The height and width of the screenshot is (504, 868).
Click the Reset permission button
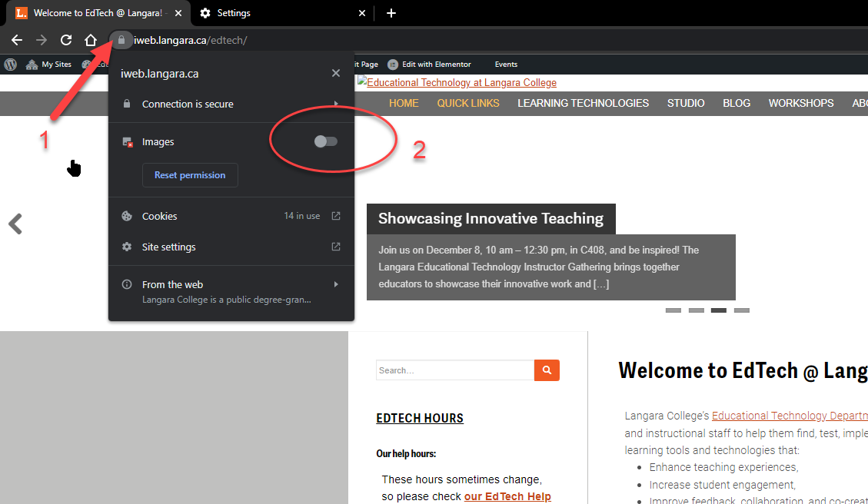coord(190,175)
